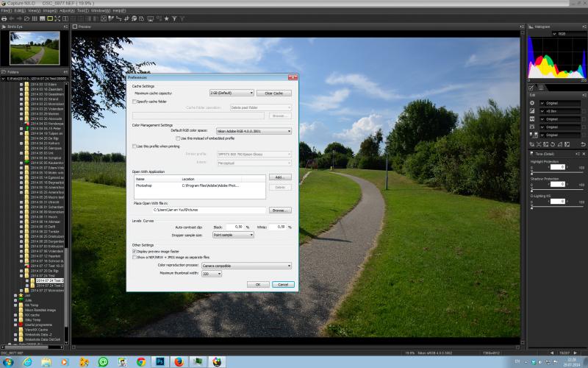Switch to thumbnail grid view icon
The height and width of the screenshot is (368, 588).
click(35, 18)
